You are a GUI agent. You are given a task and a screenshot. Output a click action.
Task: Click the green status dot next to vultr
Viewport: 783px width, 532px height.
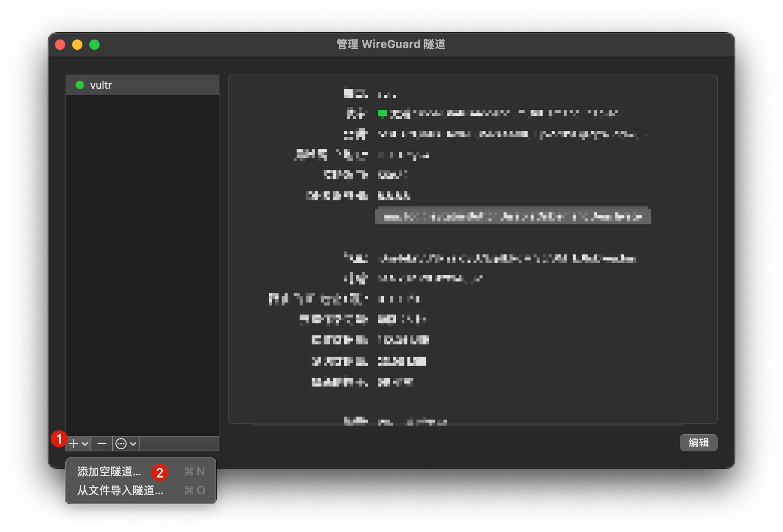coord(79,85)
